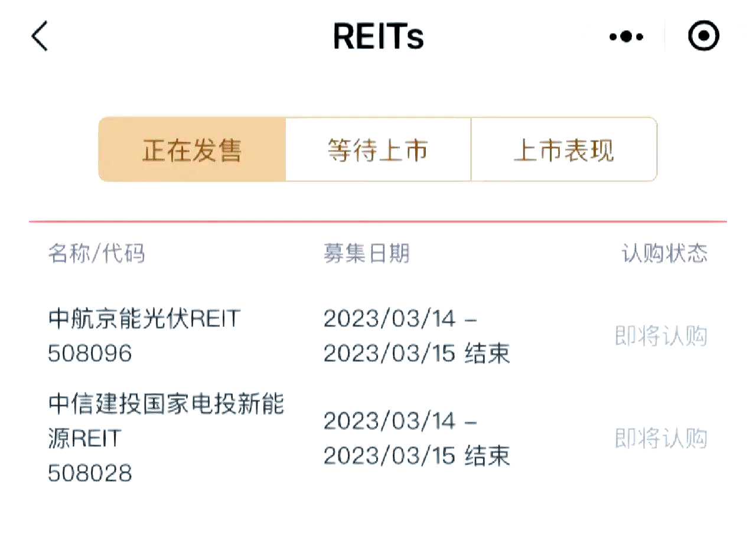The height and width of the screenshot is (549, 756).
Task: Tap the circular target close icon
Action: (x=703, y=37)
